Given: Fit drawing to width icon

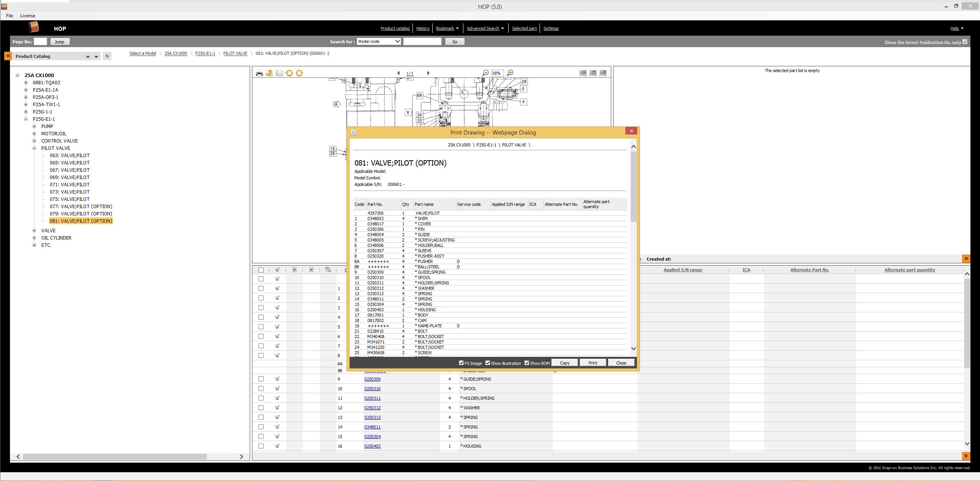Looking at the screenshot, I should [593, 73].
